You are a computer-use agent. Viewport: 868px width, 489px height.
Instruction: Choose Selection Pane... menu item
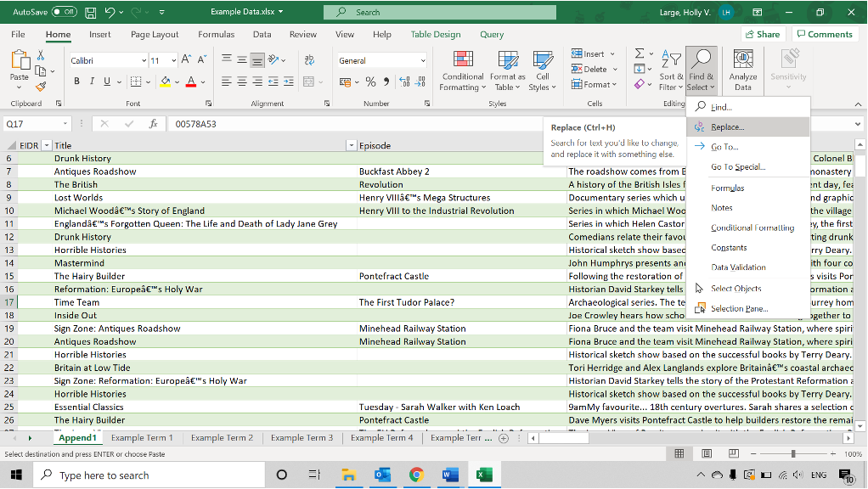point(748,309)
